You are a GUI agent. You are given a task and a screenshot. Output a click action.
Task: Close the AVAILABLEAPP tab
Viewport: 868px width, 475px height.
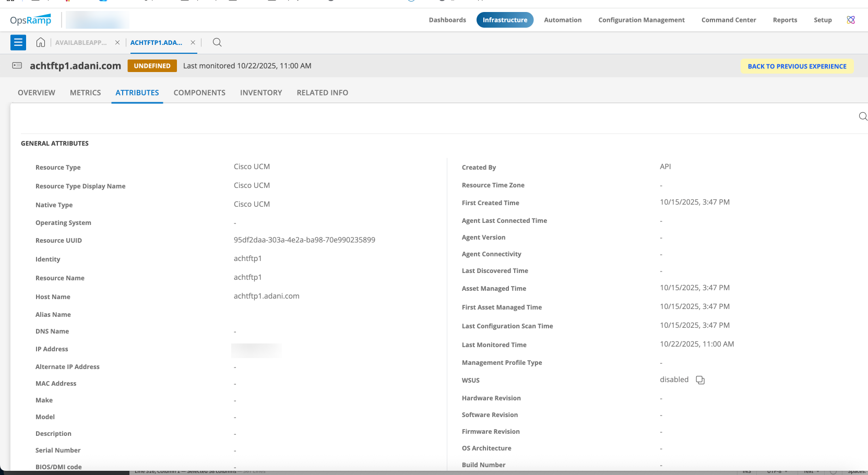pos(117,43)
